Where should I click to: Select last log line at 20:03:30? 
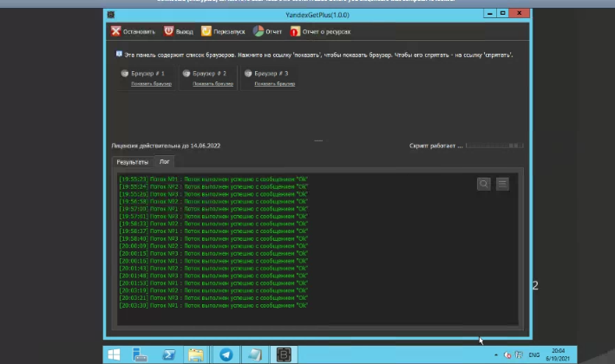click(213, 306)
